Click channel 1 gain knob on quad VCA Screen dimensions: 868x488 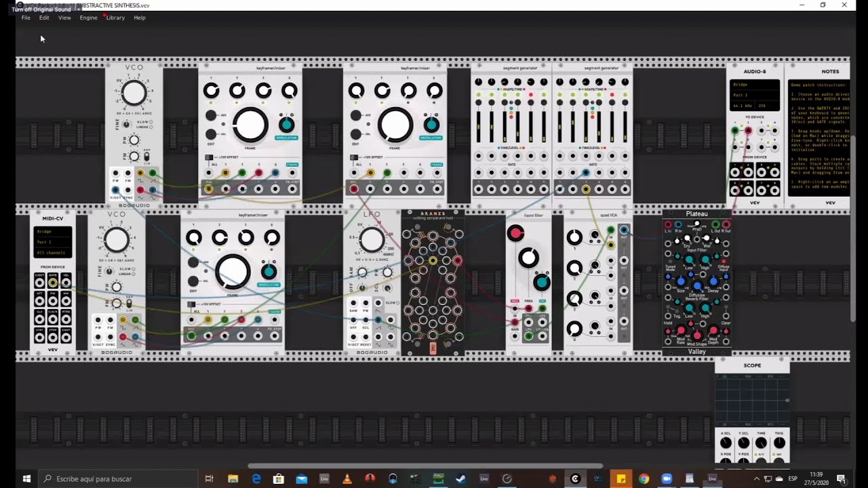[x=574, y=237]
